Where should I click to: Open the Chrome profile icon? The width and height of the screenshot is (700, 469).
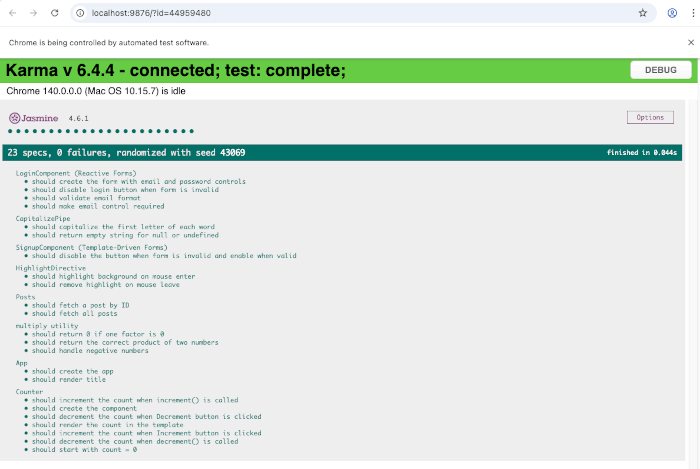672,13
